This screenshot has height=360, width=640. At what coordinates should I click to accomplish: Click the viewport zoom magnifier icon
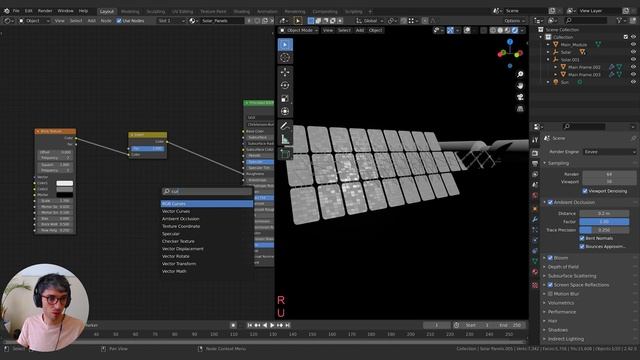coord(520,74)
